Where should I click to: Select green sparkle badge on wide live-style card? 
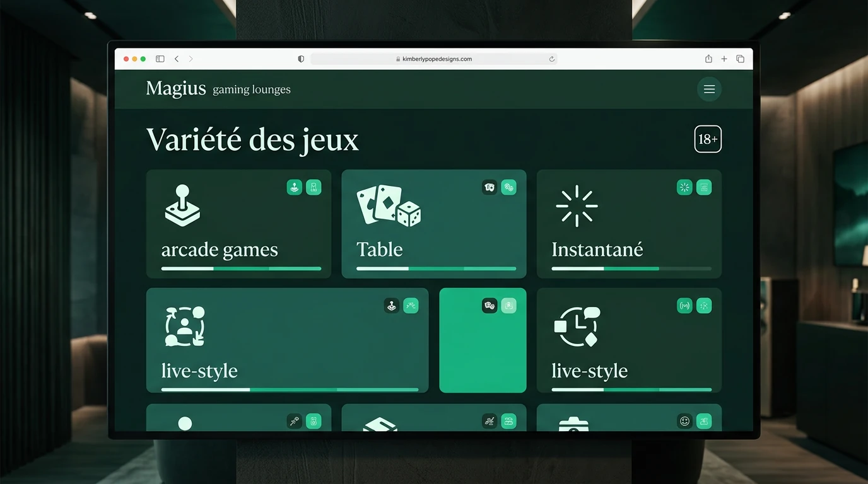pos(411,306)
